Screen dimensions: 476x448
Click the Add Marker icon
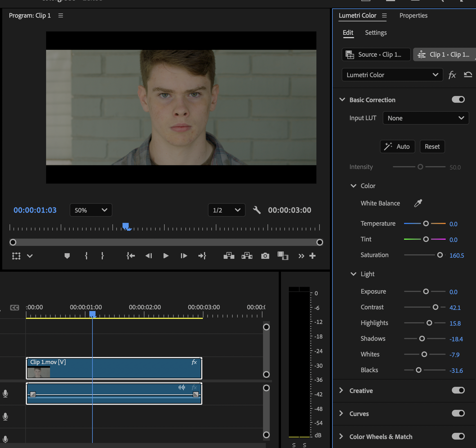coord(67,256)
